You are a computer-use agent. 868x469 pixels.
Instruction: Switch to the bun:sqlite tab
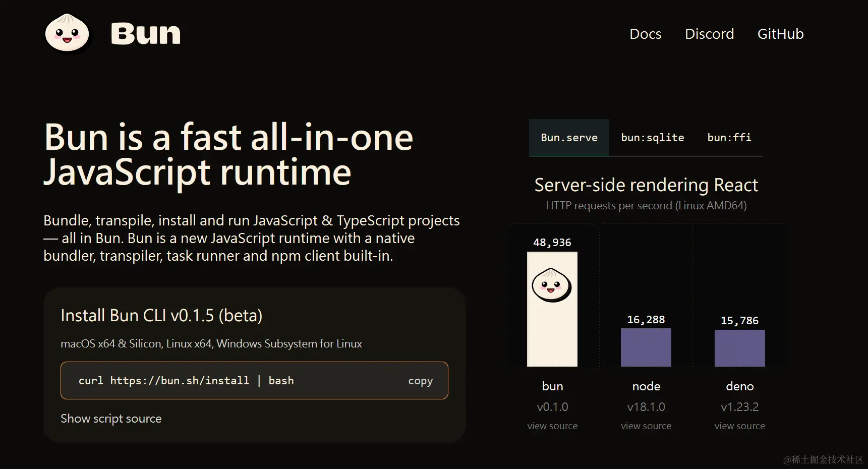pos(652,138)
